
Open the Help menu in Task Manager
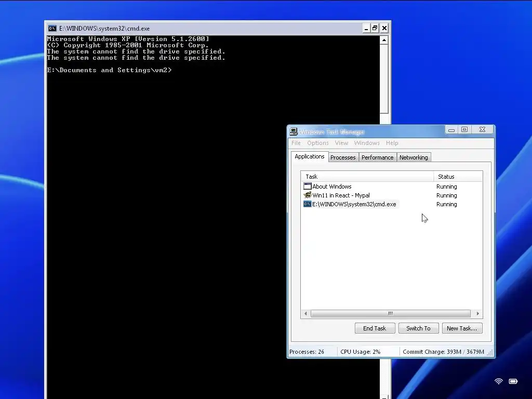(392, 143)
